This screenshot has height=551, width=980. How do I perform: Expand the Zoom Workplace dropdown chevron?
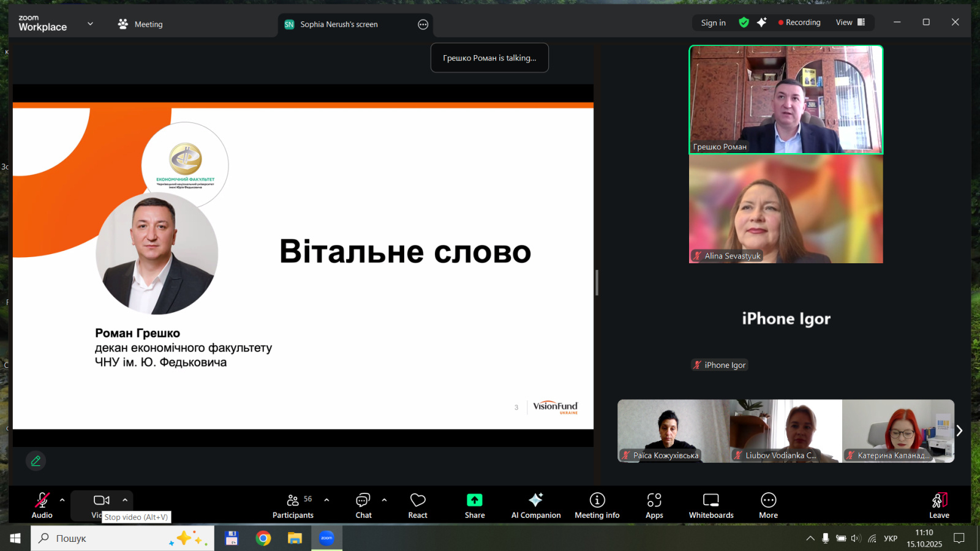pyautogui.click(x=90, y=24)
